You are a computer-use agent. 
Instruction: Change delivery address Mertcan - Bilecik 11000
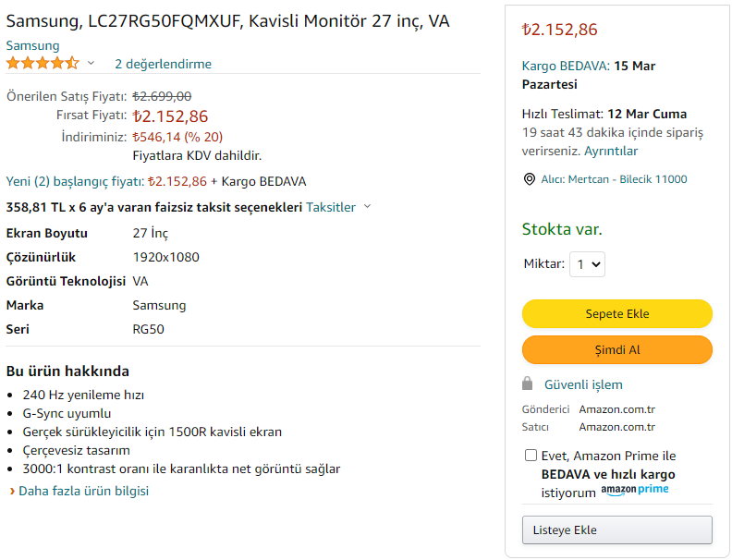[614, 179]
